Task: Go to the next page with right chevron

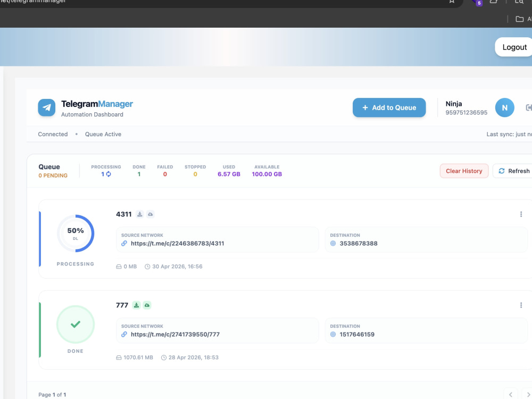Action: tap(528, 394)
